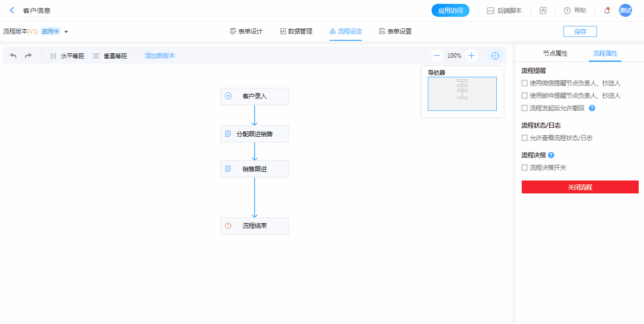
Task: Click the 导航器 minimap thumbnail
Action: point(462,94)
